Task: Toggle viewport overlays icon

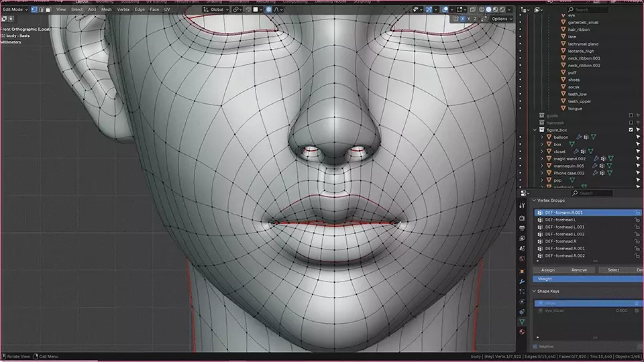Action: coord(445,9)
